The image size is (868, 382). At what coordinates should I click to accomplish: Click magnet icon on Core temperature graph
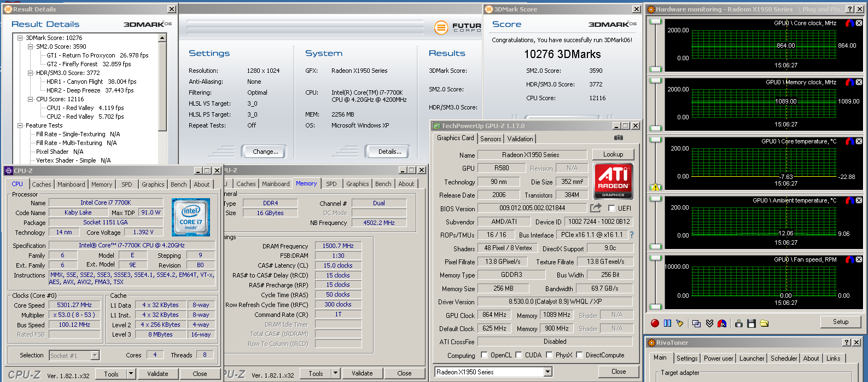coord(849,141)
